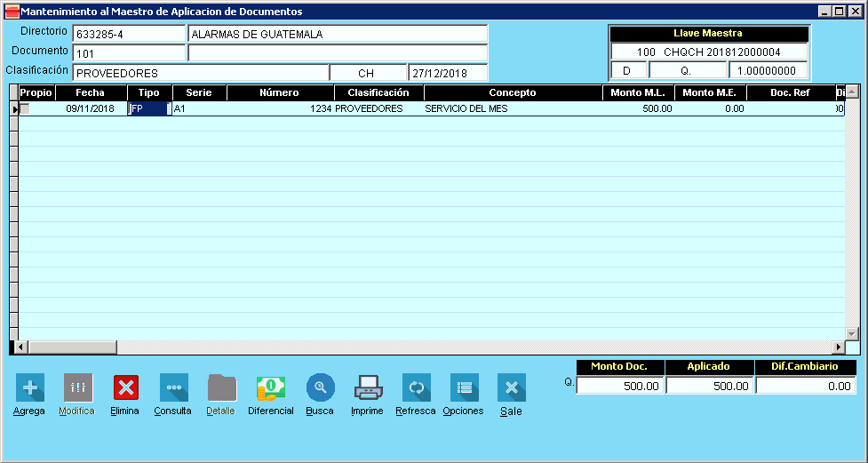The width and height of the screenshot is (868, 463).
Task: Open the Busca search icon
Action: point(320,387)
